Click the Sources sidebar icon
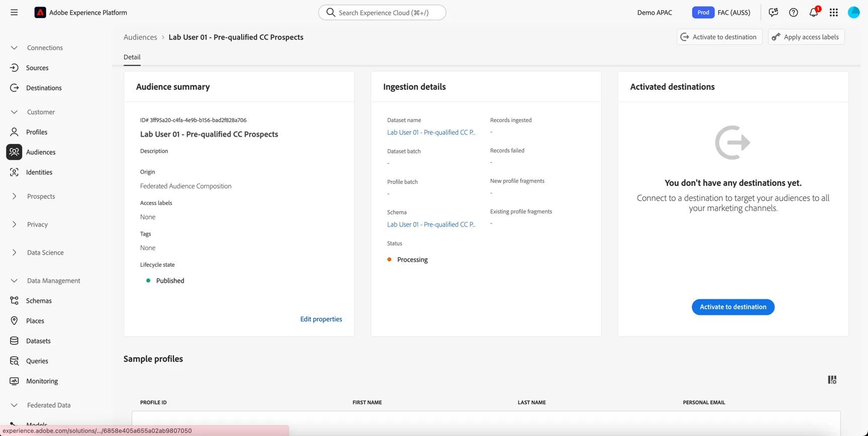The image size is (868, 436). coord(14,68)
